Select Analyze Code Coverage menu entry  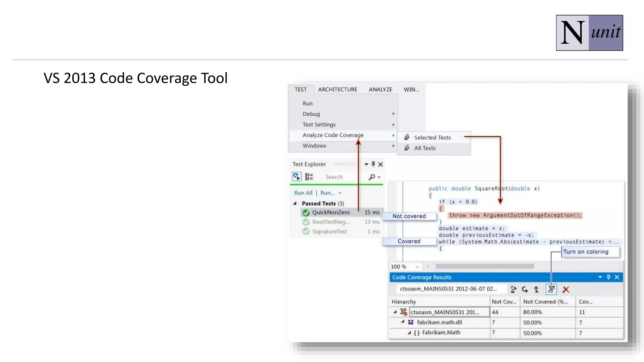(x=343, y=135)
